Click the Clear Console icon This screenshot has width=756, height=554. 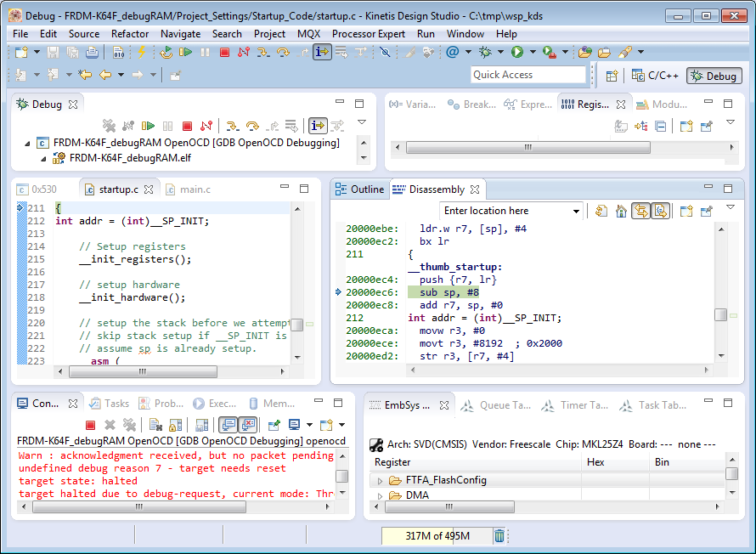154,425
